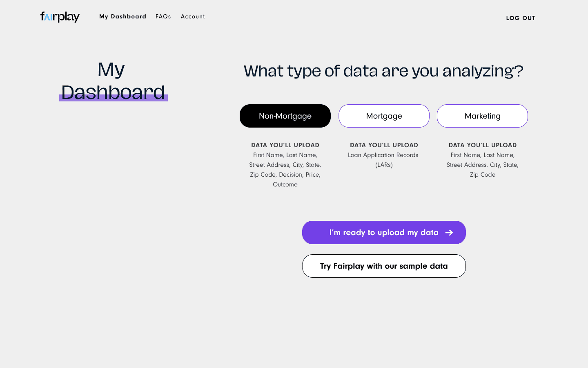
Task: Go to the Account page
Action: pos(193,16)
